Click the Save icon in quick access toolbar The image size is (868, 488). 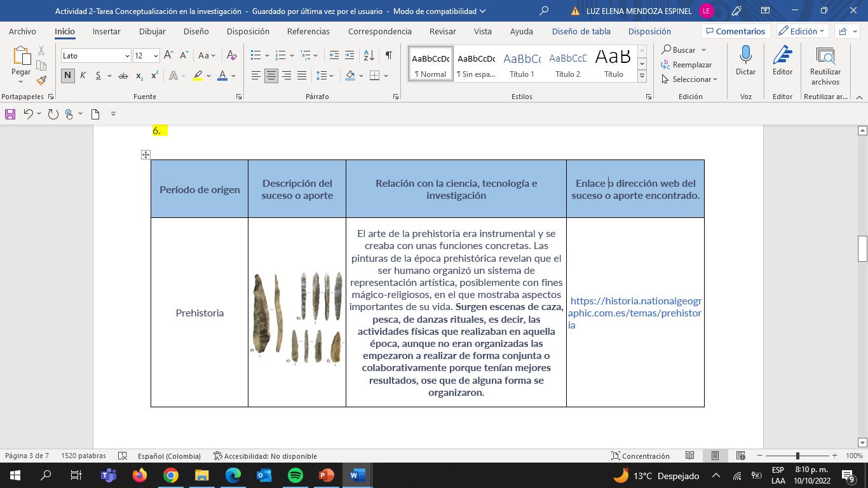click(x=10, y=114)
